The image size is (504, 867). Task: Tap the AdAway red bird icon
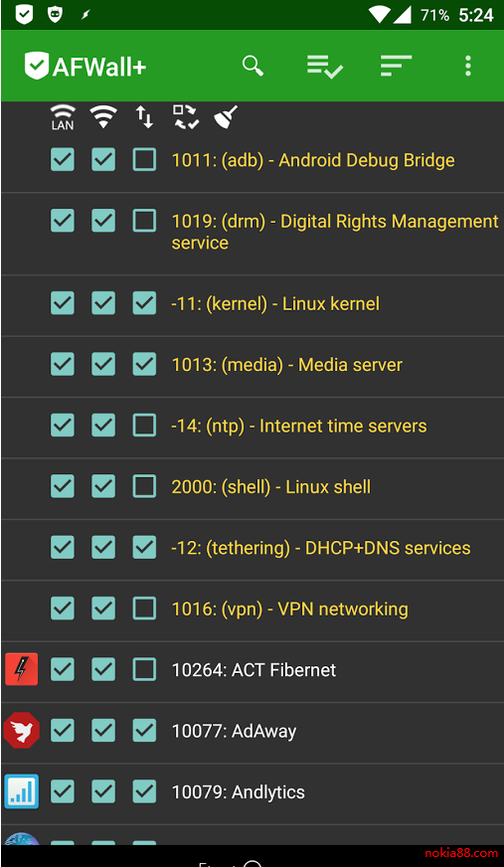tap(22, 730)
